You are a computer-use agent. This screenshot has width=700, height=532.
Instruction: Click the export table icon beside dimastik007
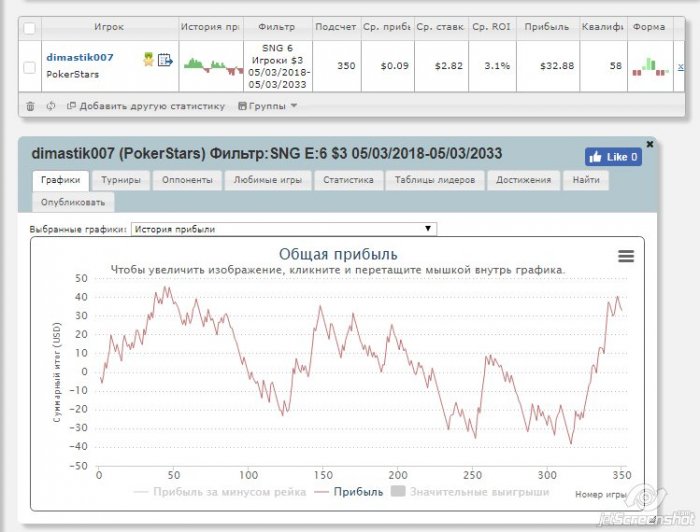click(165, 59)
